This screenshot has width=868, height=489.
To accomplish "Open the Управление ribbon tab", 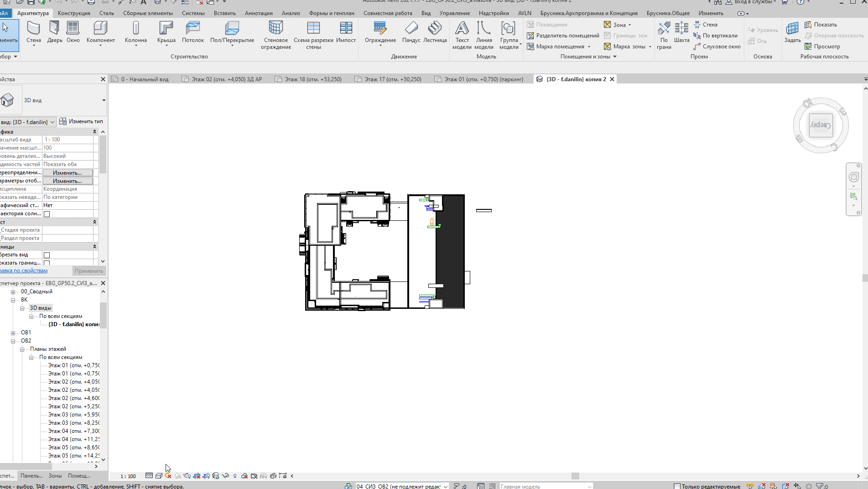I will coord(454,13).
